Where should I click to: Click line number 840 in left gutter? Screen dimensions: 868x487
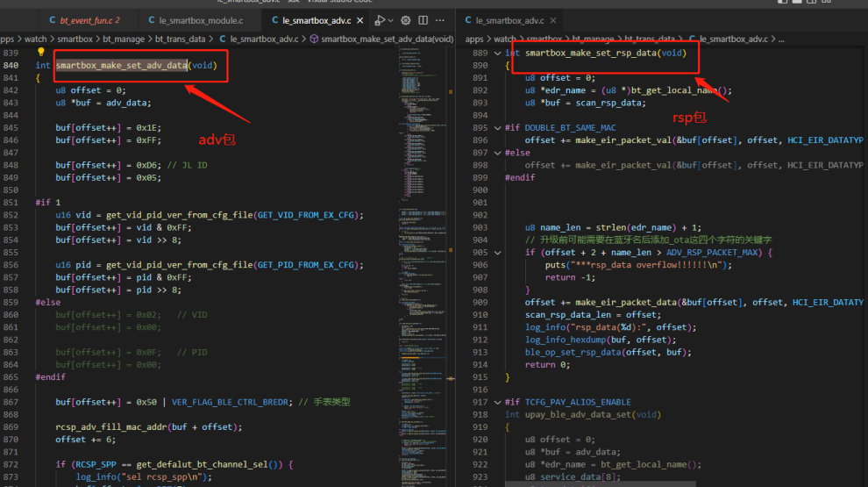point(11,66)
